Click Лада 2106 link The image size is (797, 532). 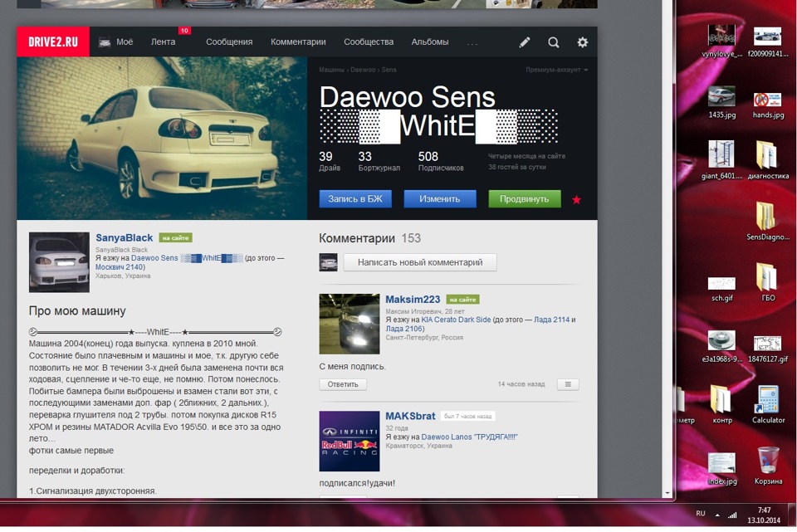pos(405,329)
